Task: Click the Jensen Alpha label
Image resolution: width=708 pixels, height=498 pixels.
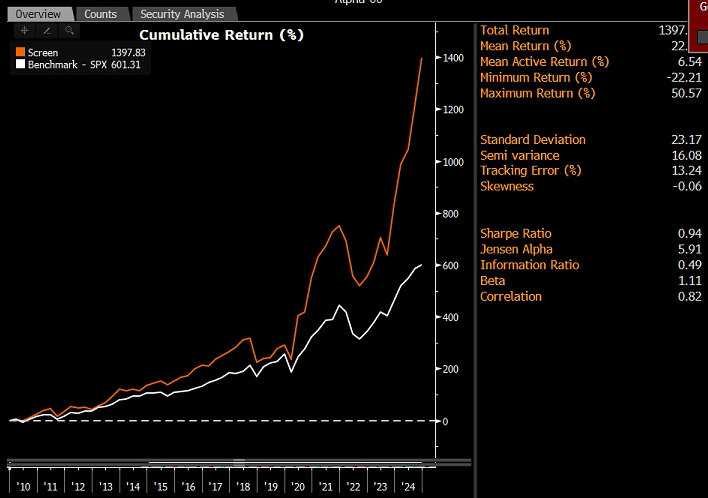Action: [516, 249]
